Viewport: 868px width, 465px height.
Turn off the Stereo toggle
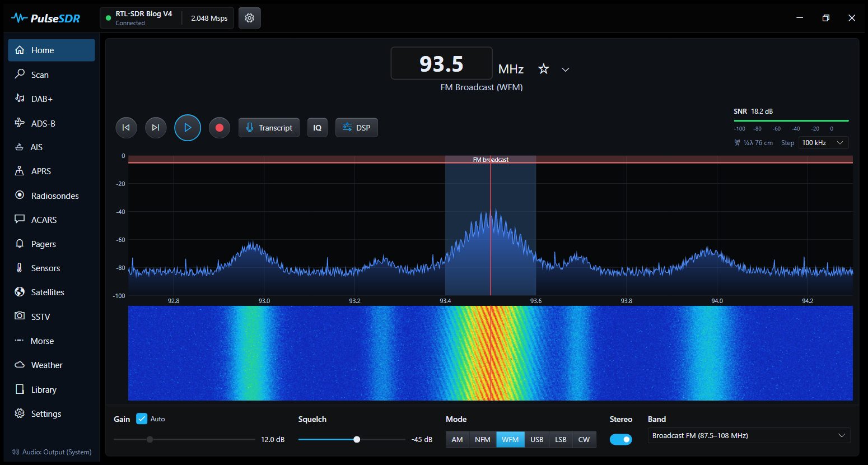point(620,439)
